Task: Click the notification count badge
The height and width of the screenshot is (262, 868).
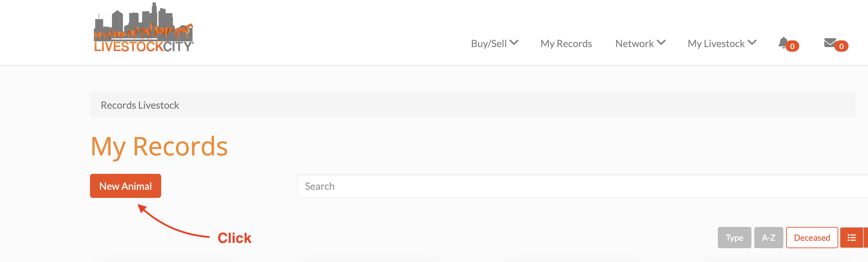Action: [792, 46]
